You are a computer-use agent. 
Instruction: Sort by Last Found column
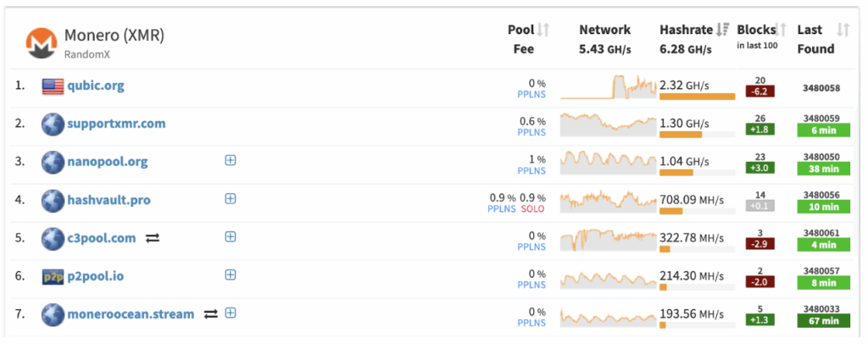(843, 31)
